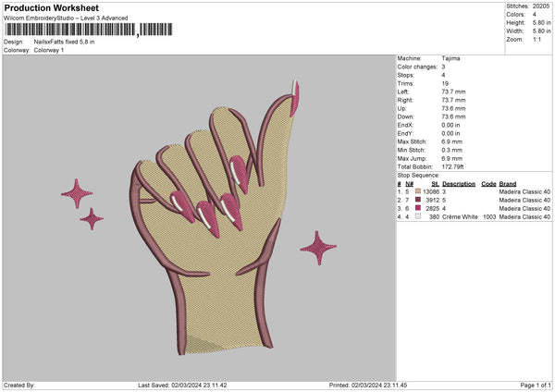Screen dimensions: 555x392
Task: Click the 'Brand' column header
Action: pos(508,184)
